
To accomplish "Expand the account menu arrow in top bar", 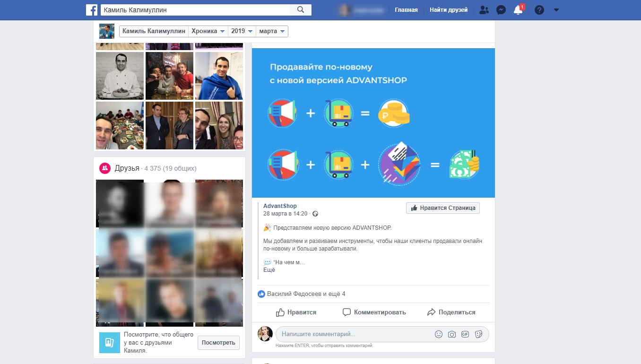I will click(x=556, y=10).
